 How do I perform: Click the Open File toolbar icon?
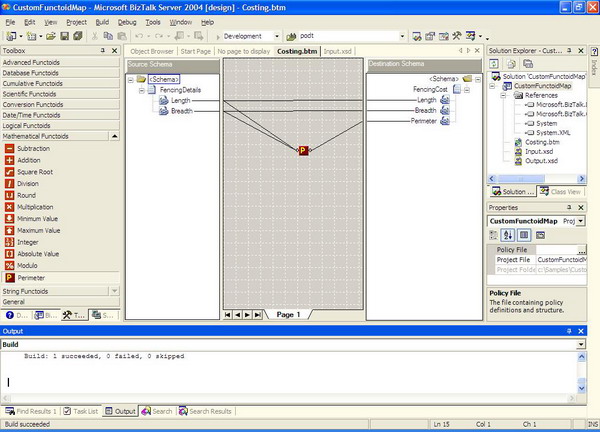point(51,36)
